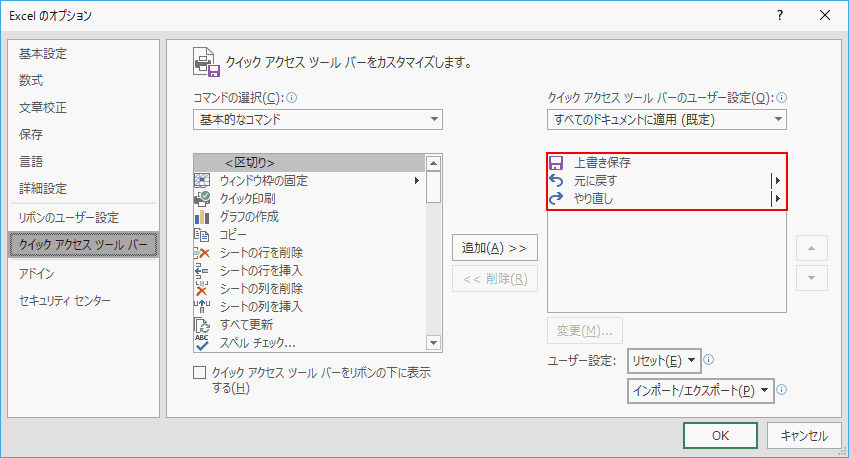Click the Undo arrow icon next to 元に戻す
The image size is (849, 458).
556,180
